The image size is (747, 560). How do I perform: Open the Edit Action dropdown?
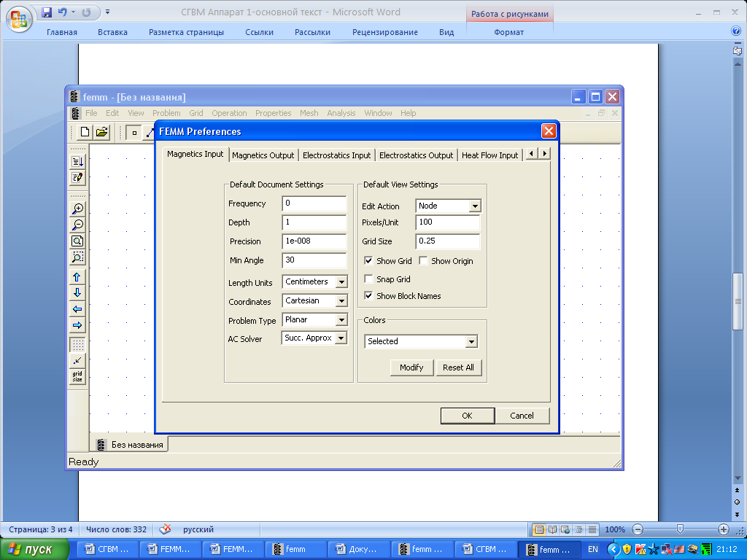coord(475,206)
